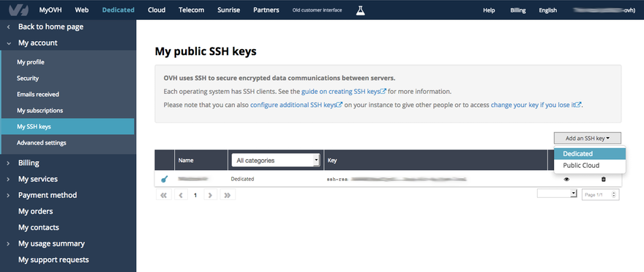Go to last page of keys table
The image size is (644, 272).
[228, 195]
